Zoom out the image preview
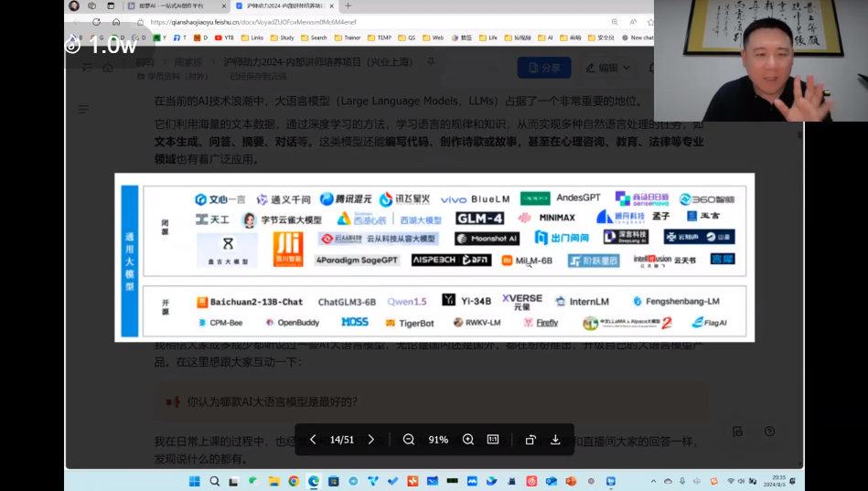The height and width of the screenshot is (491, 868). (409, 440)
